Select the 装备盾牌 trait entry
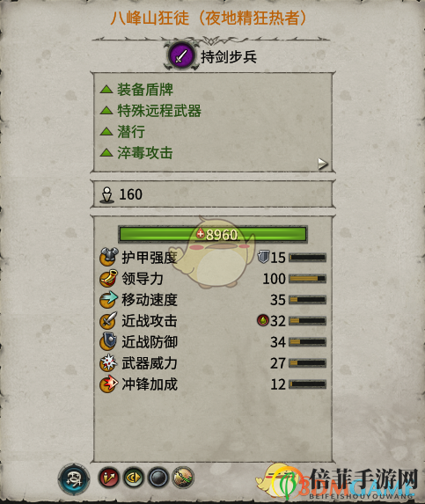 pyautogui.click(x=136, y=90)
